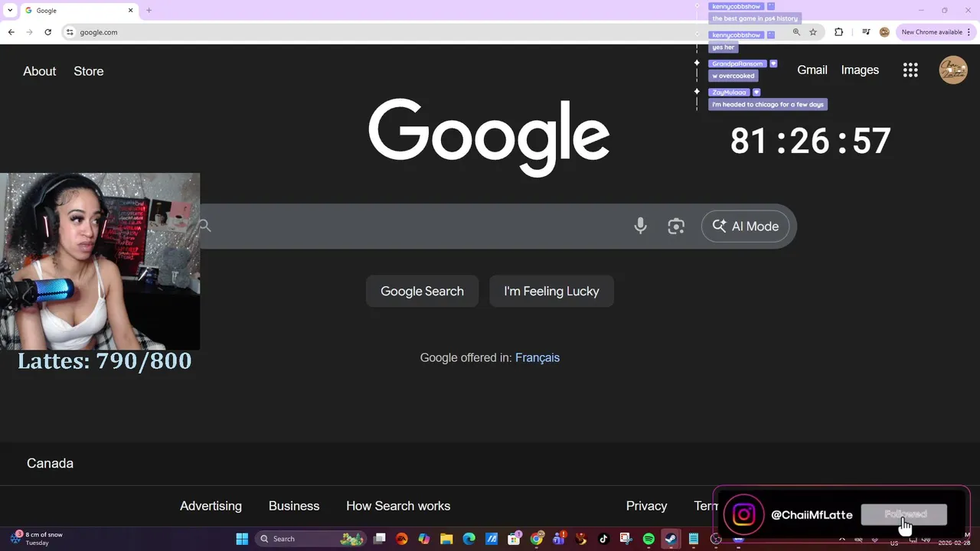Open media control icon in Chrome toolbar
980x551 pixels.
click(x=866, y=32)
